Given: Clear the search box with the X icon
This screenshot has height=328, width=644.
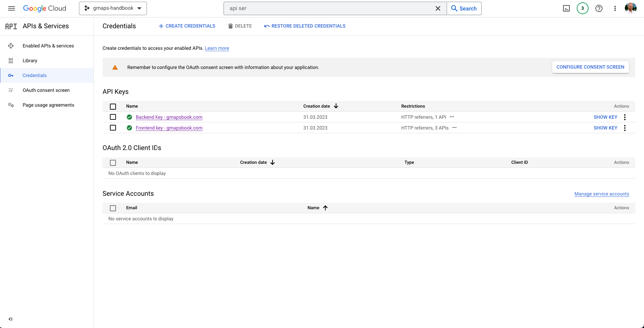Looking at the screenshot, I should pyautogui.click(x=438, y=8).
